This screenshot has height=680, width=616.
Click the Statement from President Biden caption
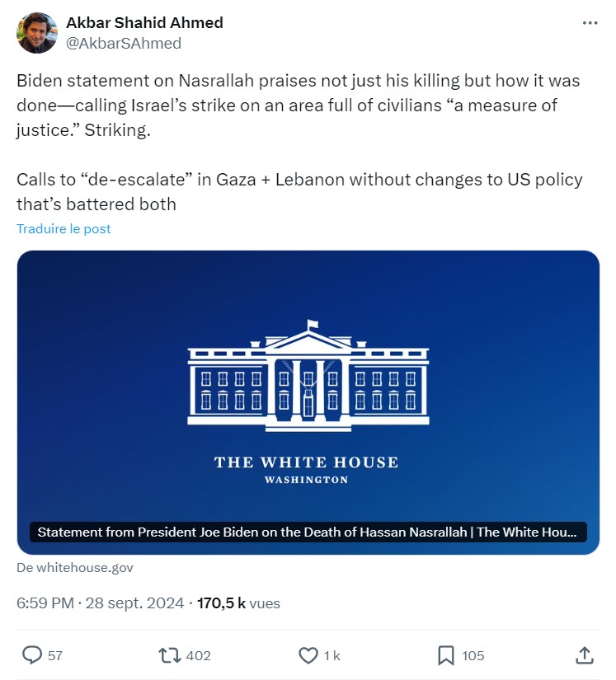click(308, 532)
